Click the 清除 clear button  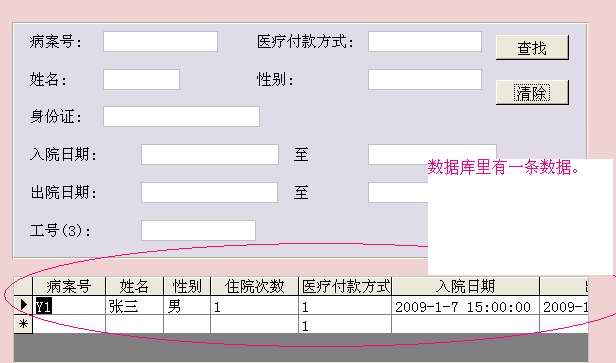coord(532,93)
